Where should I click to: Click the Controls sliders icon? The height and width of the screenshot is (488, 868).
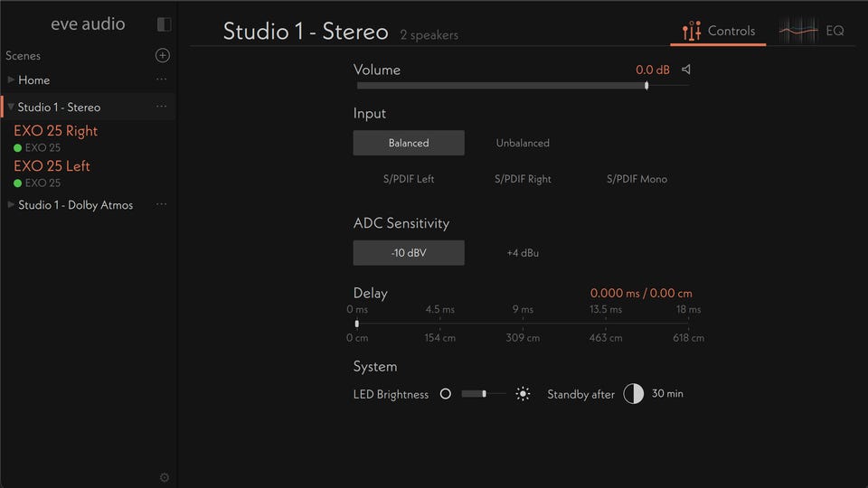click(x=692, y=31)
